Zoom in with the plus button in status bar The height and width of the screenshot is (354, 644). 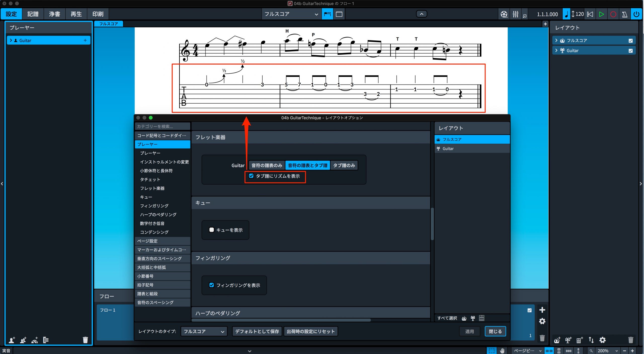click(632, 351)
